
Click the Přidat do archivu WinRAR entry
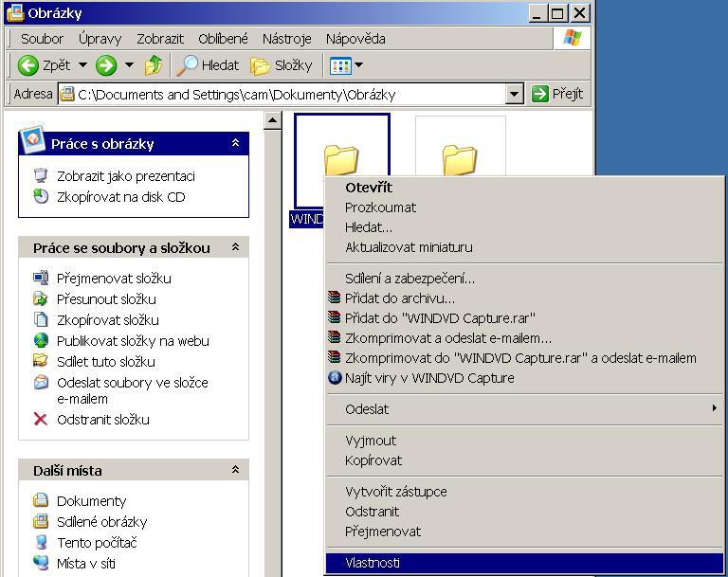[399, 298]
